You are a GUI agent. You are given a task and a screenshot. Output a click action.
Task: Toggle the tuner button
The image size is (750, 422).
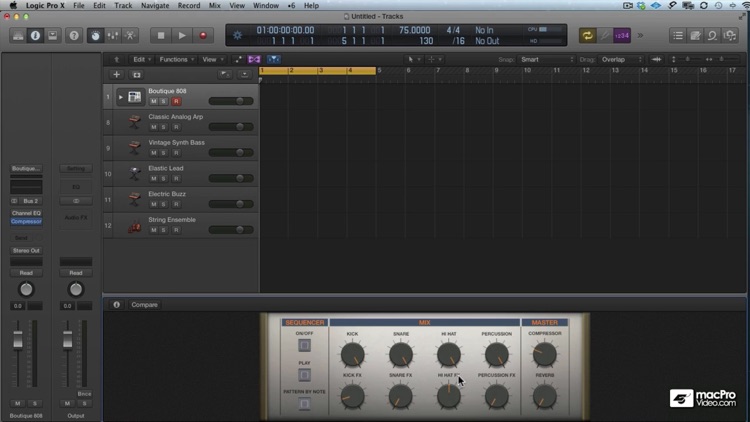(605, 35)
